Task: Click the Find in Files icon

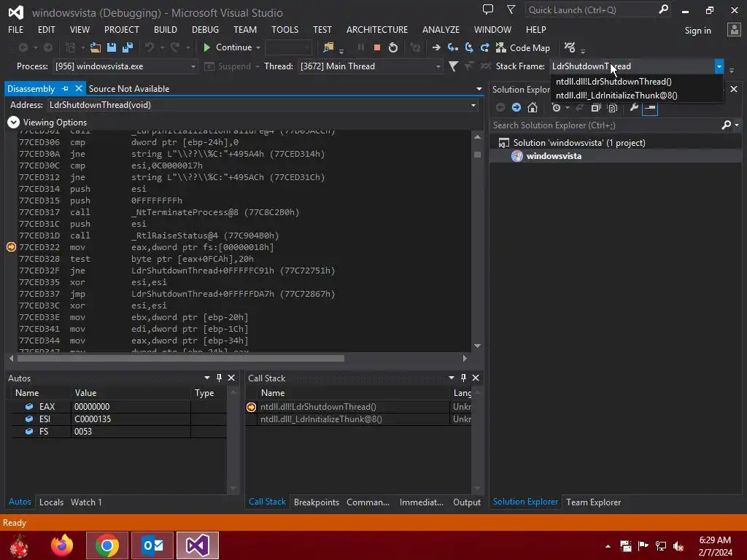Action: (328, 47)
